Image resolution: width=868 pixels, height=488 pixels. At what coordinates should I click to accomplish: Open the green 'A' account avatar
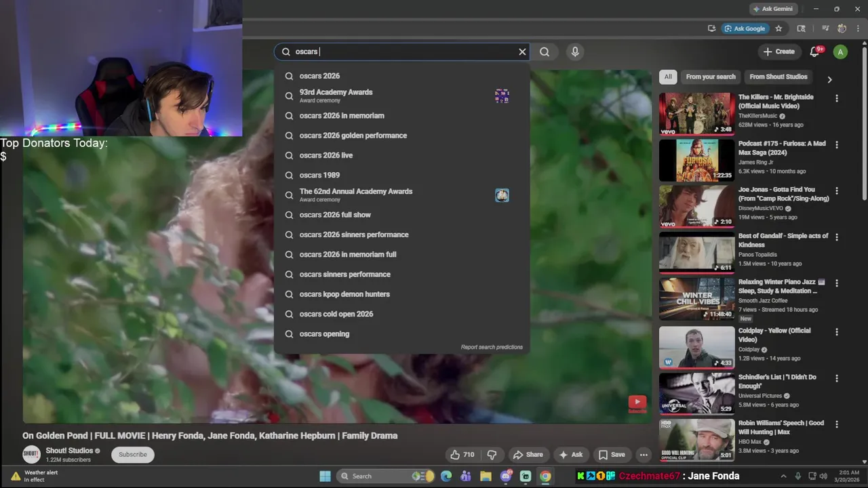[x=840, y=52]
